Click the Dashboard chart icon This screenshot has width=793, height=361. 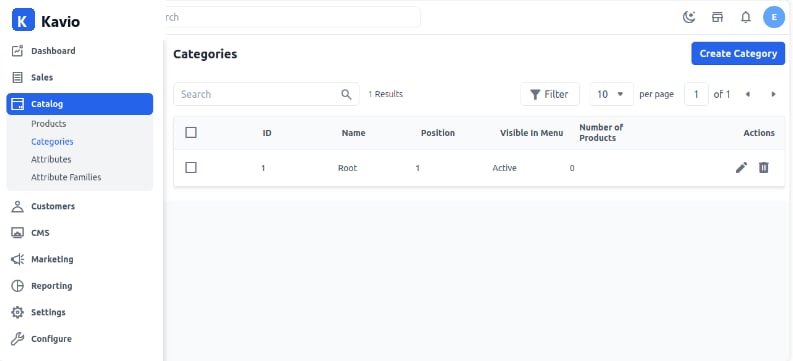18,51
